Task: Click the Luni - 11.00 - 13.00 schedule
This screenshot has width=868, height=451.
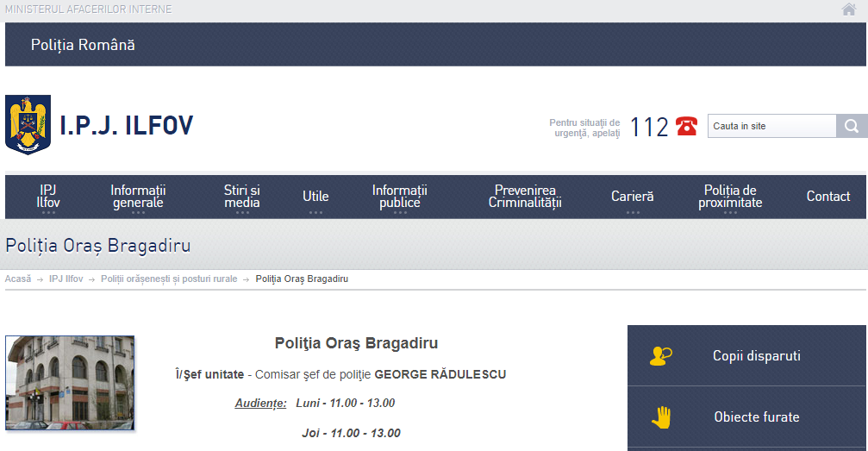Action: (345, 403)
